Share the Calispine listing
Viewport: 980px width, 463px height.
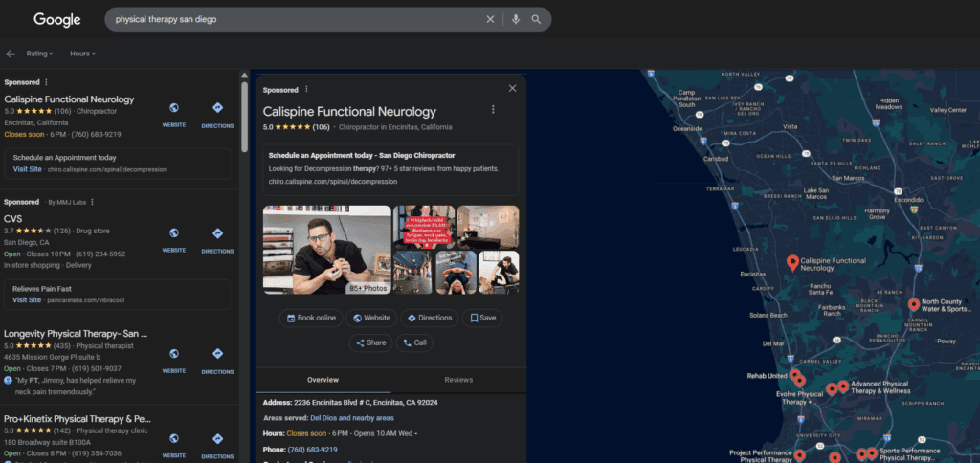pyautogui.click(x=371, y=343)
